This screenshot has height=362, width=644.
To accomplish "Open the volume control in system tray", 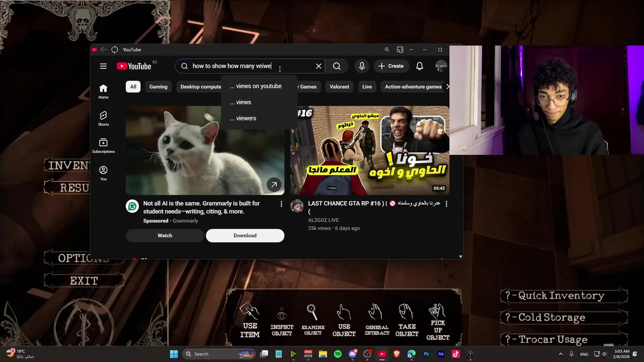I will 606,354.
